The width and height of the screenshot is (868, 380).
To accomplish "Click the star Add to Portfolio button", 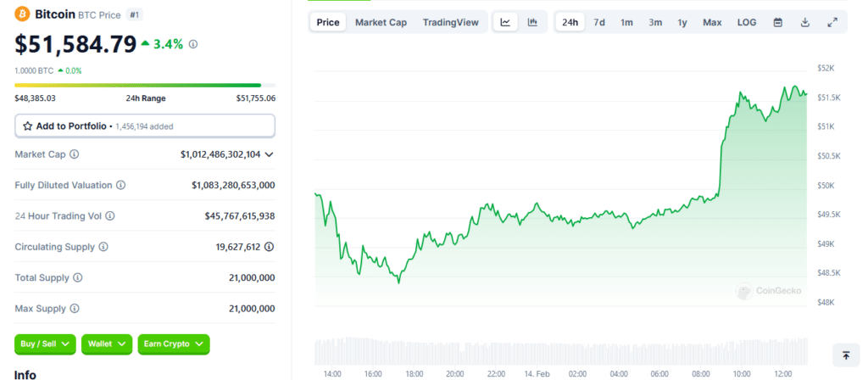I will coord(145,126).
